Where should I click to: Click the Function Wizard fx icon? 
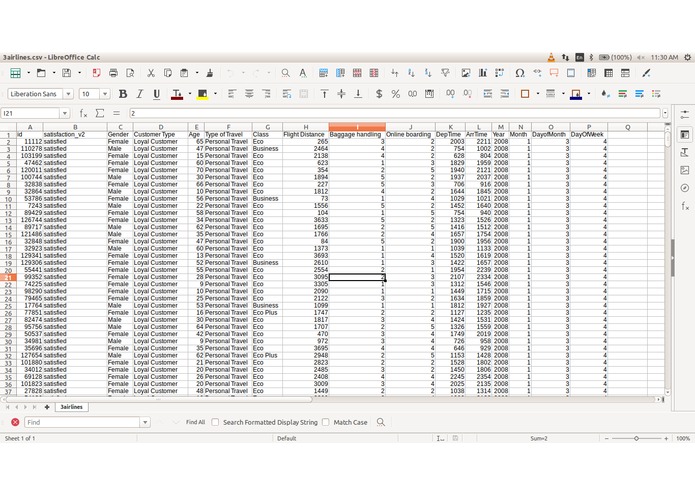click(x=83, y=113)
